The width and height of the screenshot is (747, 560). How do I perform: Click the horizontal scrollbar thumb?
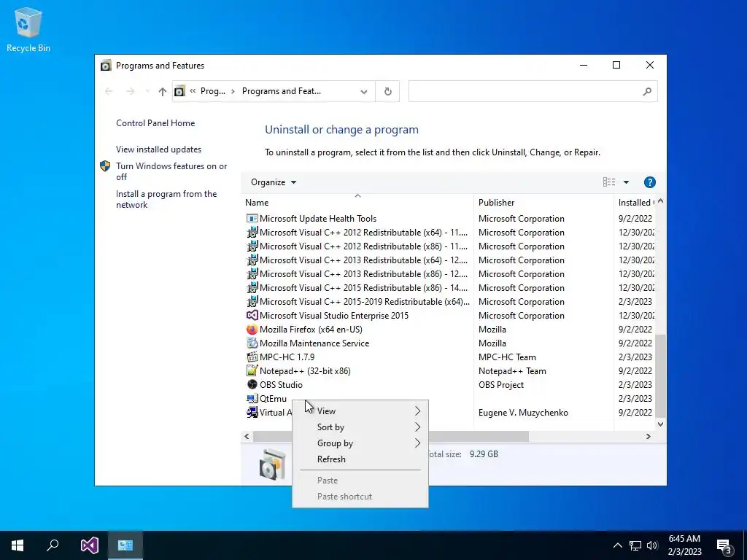click(391, 436)
